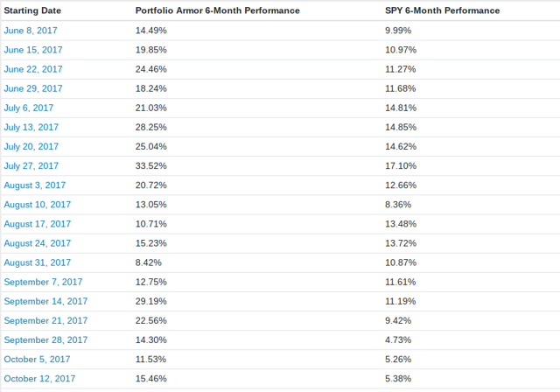Select the August 10, 2017 date link
Image resolution: width=560 pixels, height=392 pixels.
(37, 205)
